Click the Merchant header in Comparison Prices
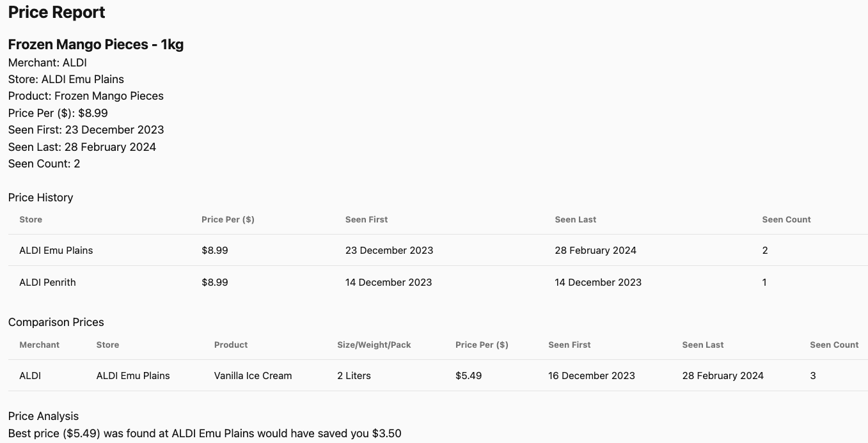Viewport: 868px width, 443px height. [39, 345]
